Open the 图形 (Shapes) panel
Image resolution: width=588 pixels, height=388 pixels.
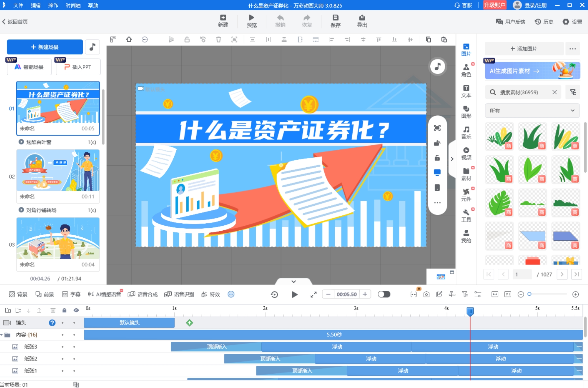(x=466, y=112)
